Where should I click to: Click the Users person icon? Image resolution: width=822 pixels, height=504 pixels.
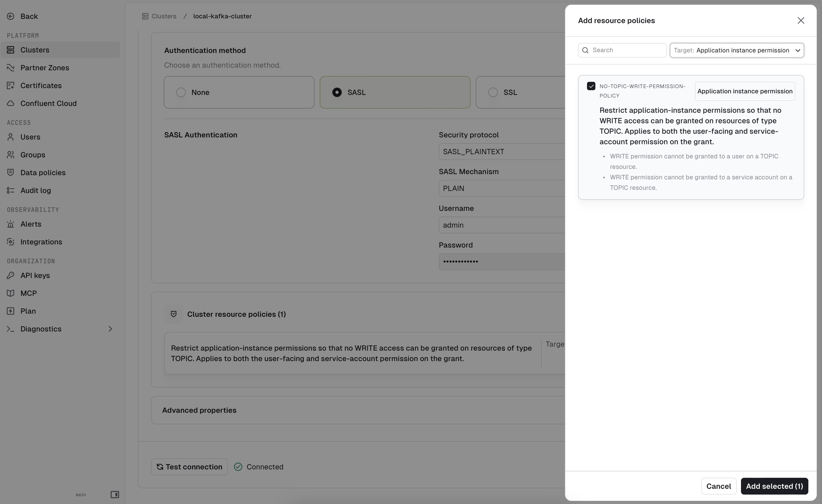coord(11,137)
